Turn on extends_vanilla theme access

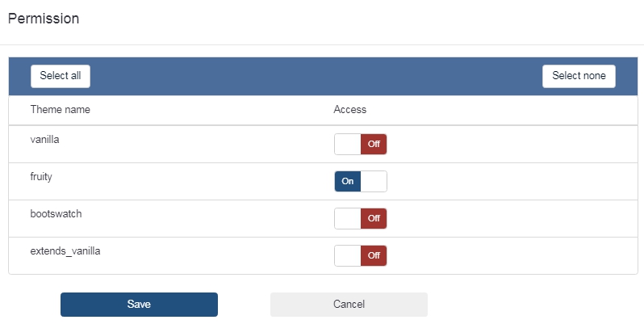(361, 256)
